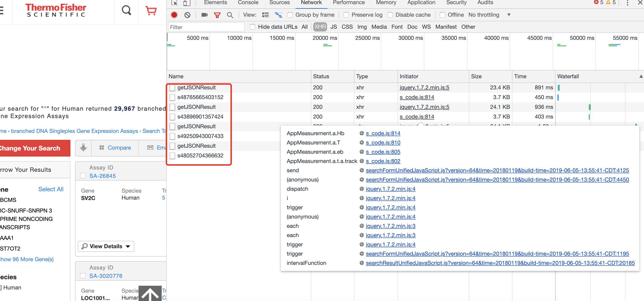Open the shopping cart icon
The width and height of the screenshot is (644, 301).
[151, 10]
